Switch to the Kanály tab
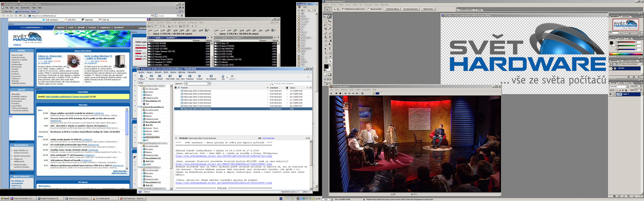The image size is (644, 201). pyautogui.click(x=621, y=83)
